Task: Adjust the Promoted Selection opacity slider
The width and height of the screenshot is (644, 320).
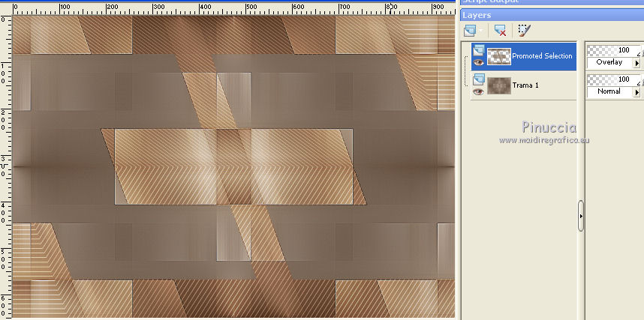Action: click(614, 50)
